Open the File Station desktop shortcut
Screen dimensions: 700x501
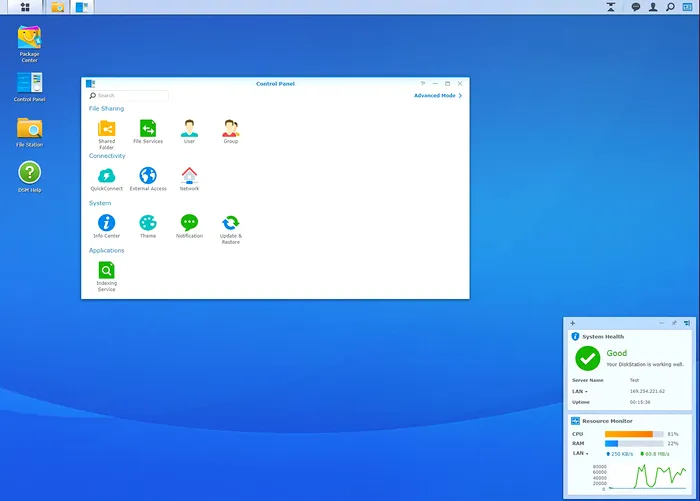pos(29,132)
